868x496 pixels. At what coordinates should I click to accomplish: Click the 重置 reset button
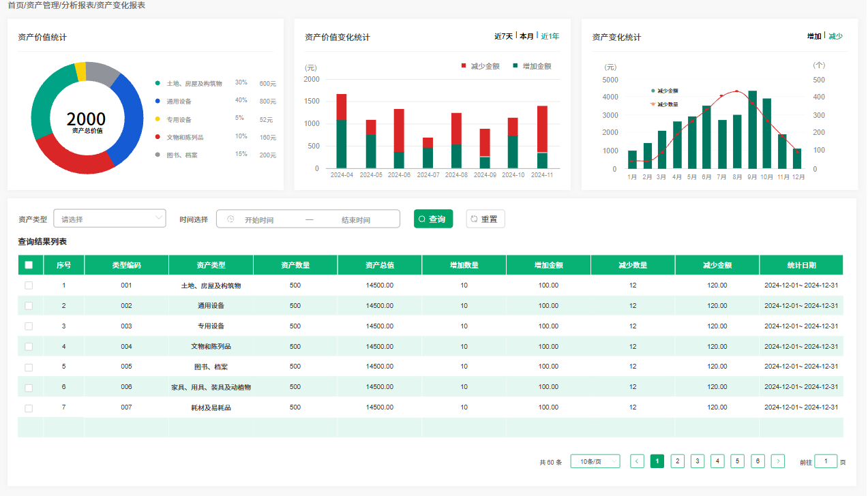(x=485, y=219)
